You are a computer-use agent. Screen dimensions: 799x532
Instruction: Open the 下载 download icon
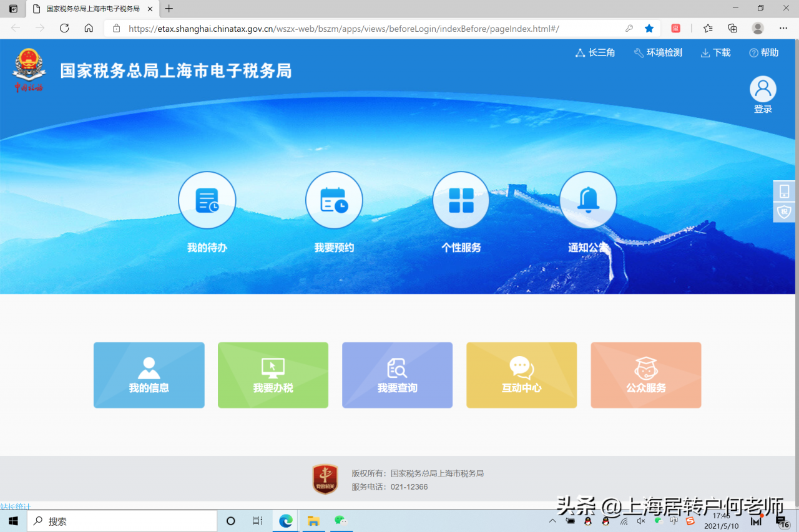pos(715,53)
